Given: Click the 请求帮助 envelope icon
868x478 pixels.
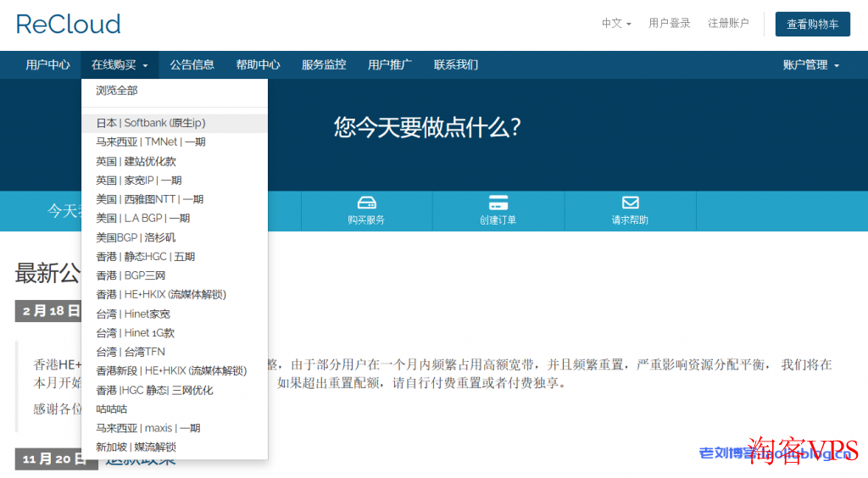Looking at the screenshot, I should point(630,203).
